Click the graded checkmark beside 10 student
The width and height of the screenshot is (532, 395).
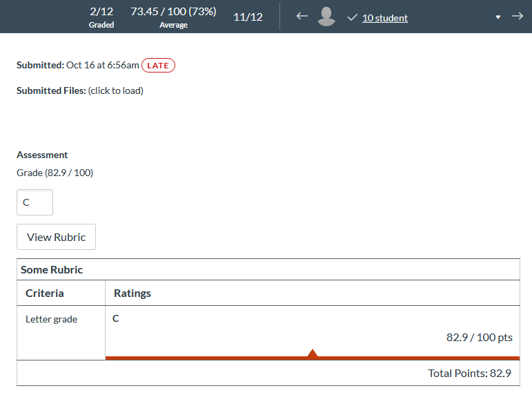(x=352, y=18)
